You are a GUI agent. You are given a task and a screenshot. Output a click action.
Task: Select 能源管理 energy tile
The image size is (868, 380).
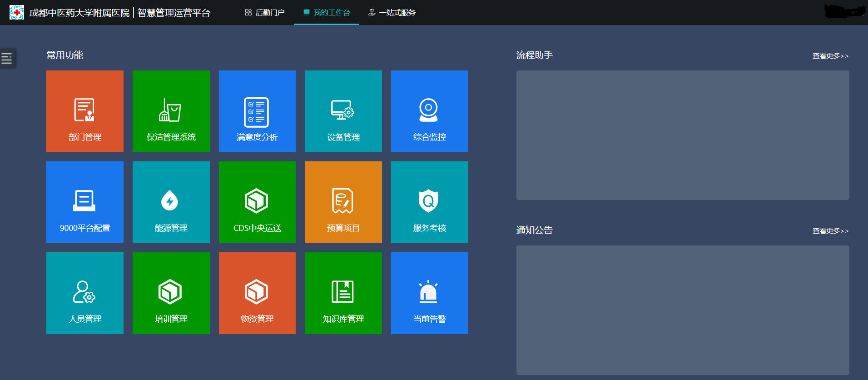tap(171, 202)
